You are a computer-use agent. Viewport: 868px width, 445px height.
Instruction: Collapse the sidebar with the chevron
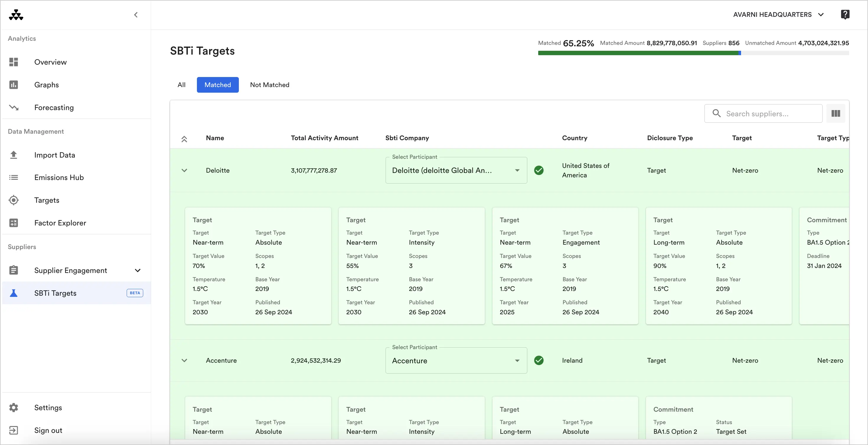(x=136, y=15)
